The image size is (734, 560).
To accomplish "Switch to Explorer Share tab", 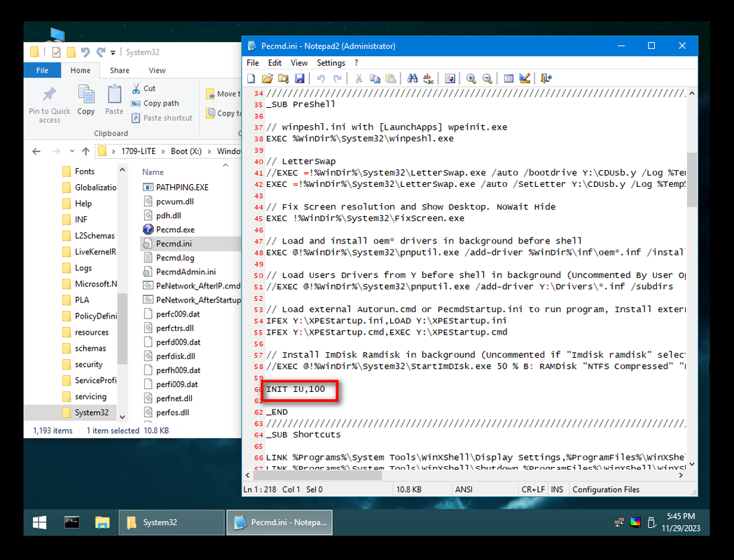I will tap(119, 70).
